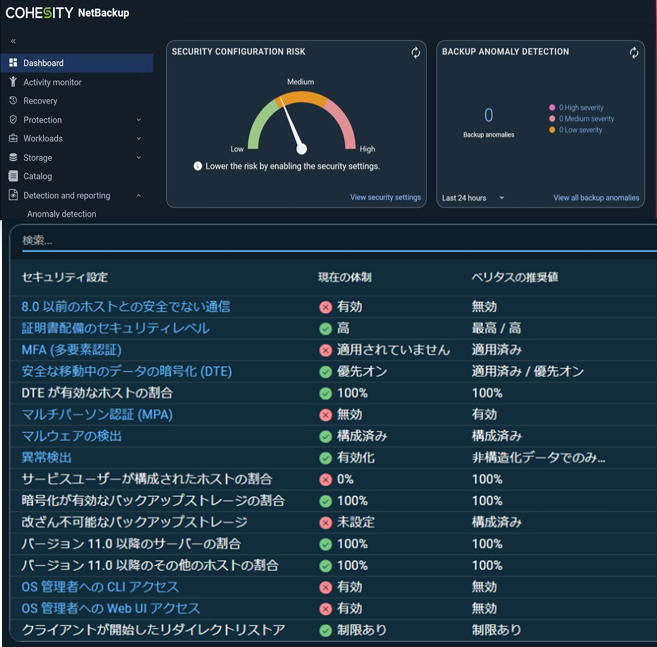This screenshot has height=647, width=657.
Task: Click View security settings link
Action: (x=385, y=197)
